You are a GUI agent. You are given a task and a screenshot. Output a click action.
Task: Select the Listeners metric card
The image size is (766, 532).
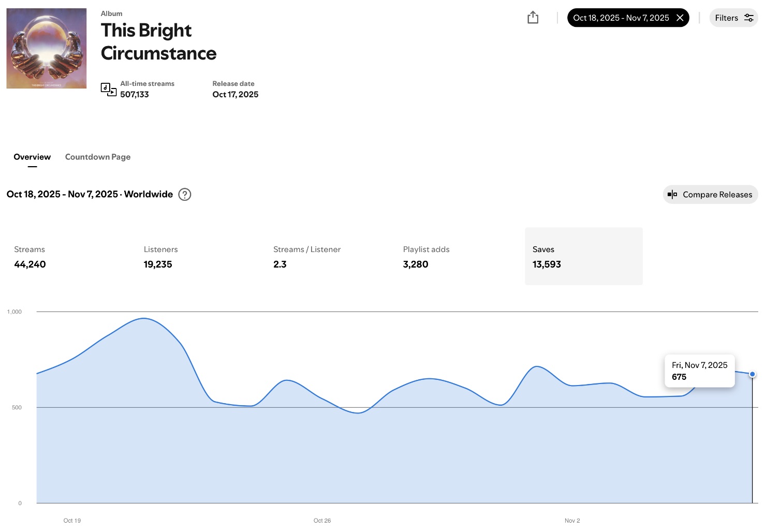(160, 257)
